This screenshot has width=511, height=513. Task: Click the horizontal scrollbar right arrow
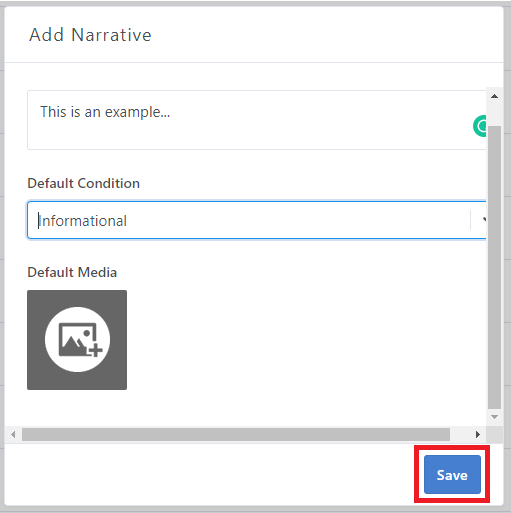point(478,435)
